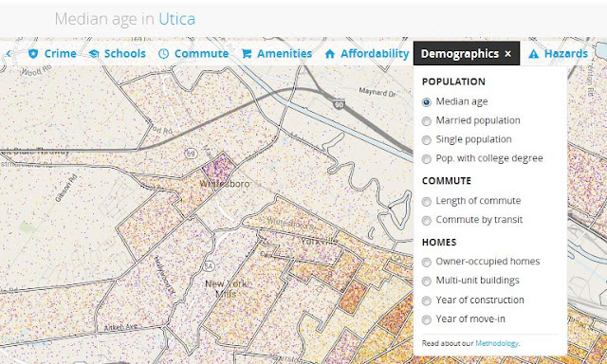
Task: Open the Schools tab
Action: (118, 54)
